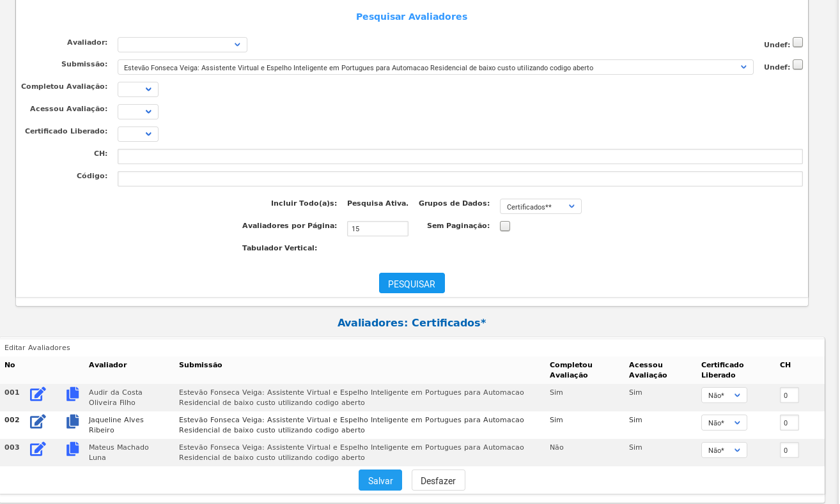Open the Submissão dropdown

pyautogui.click(x=435, y=67)
